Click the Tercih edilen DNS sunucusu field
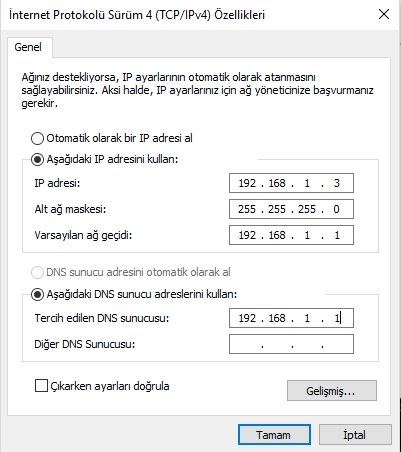 pos(291,318)
